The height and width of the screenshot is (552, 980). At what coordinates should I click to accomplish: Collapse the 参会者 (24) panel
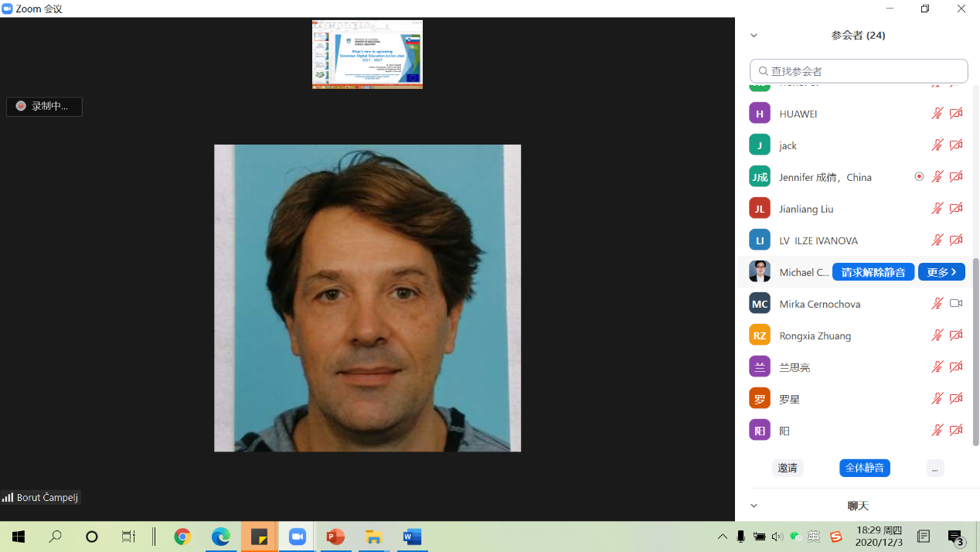[x=754, y=36]
